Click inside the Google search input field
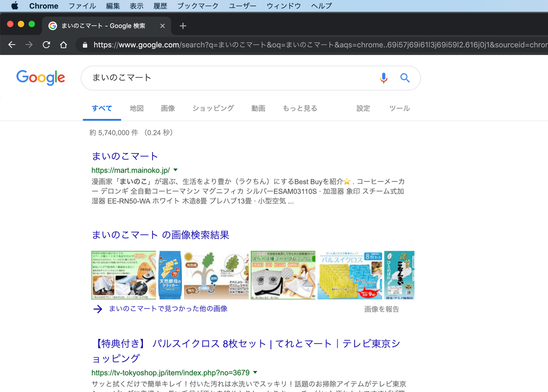This screenshot has width=548, height=392. [x=205, y=78]
